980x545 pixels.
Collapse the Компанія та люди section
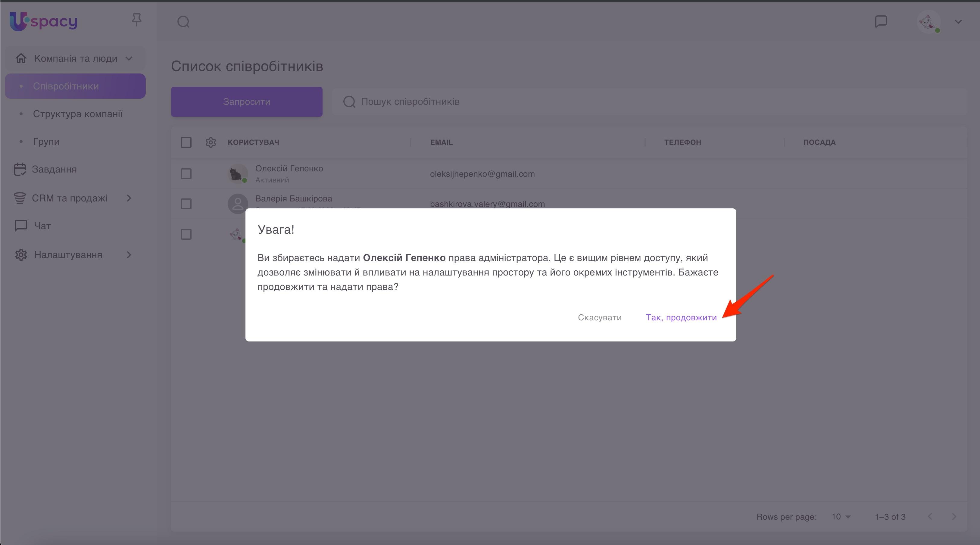(x=75, y=59)
